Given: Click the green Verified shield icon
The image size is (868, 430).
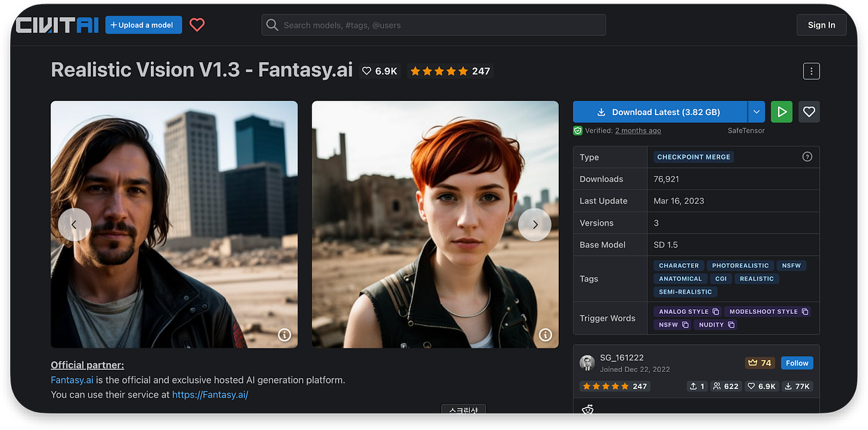Looking at the screenshot, I should 578,131.
